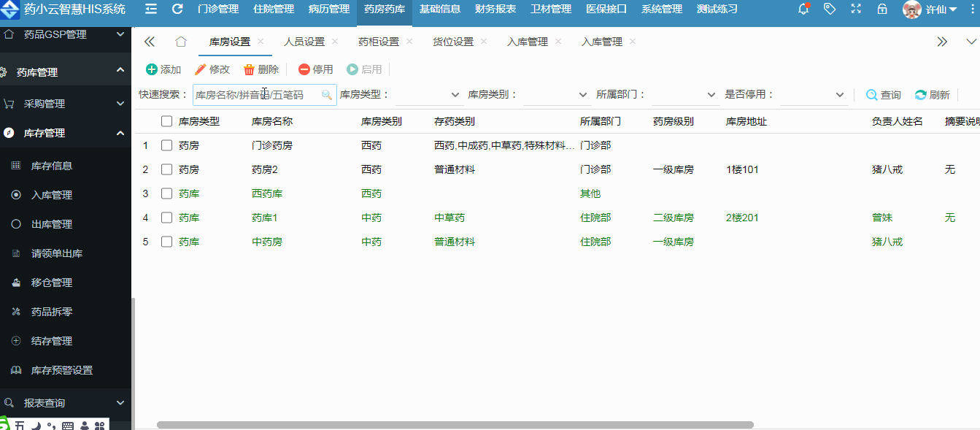
Task: Click the 删除 button
Action: (261, 69)
